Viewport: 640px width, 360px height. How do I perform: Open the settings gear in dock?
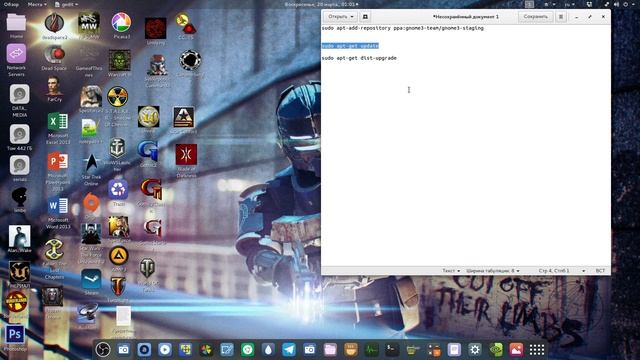(x=475, y=349)
